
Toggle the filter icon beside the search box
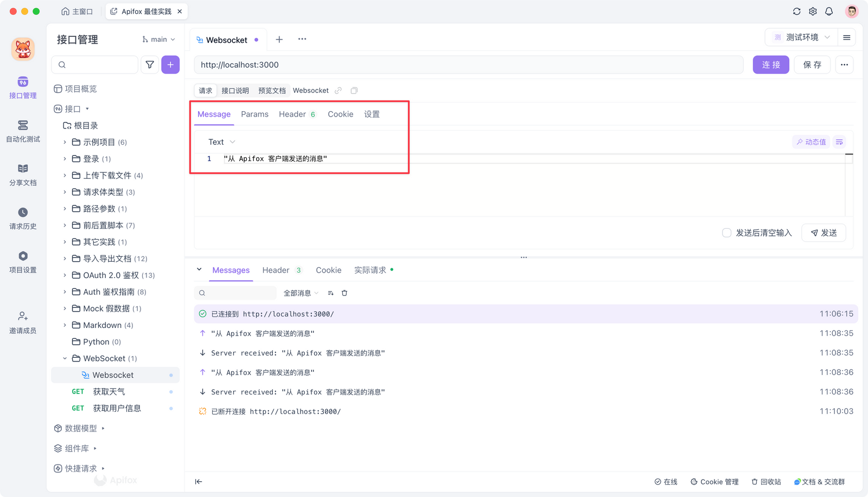pyautogui.click(x=150, y=64)
